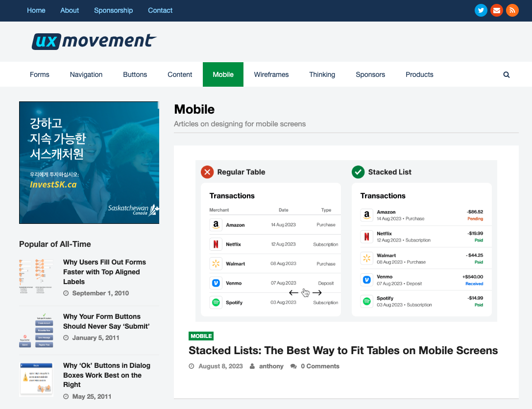Image resolution: width=532 pixels, height=409 pixels.
Task: Click the email envelope icon
Action: pos(496,10)
